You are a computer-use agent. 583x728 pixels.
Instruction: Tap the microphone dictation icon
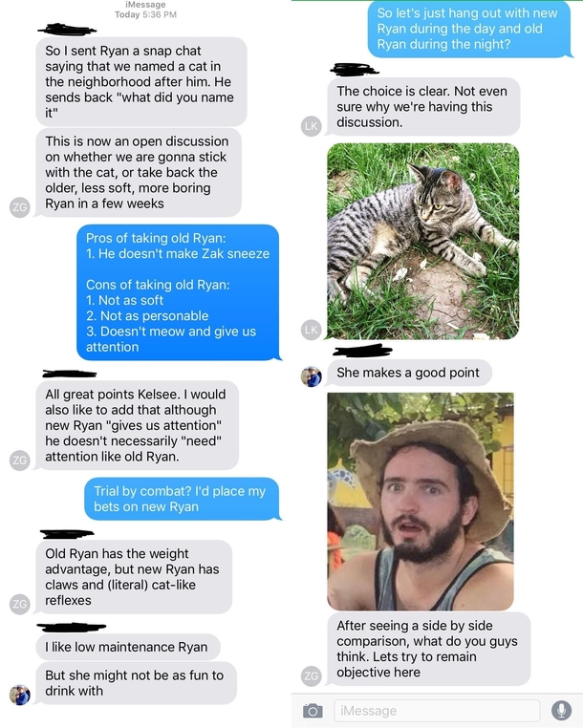[561, 711]
